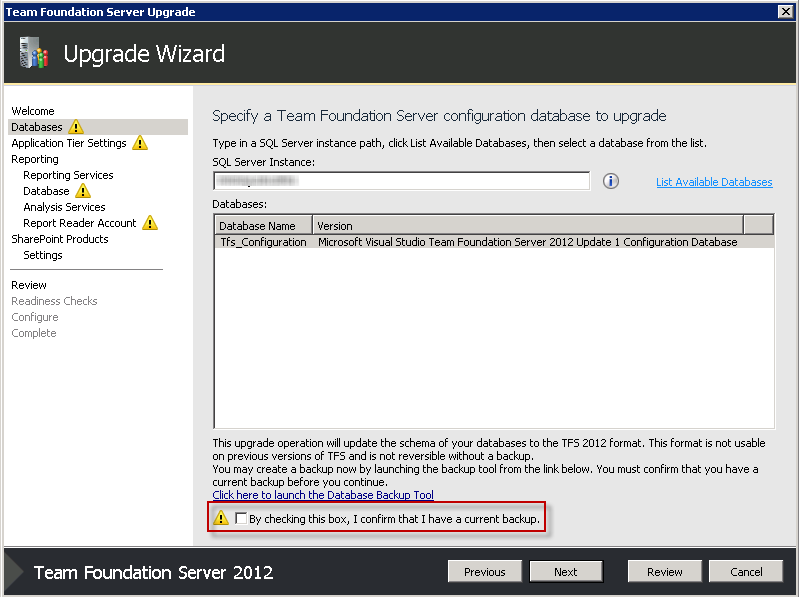Click the Previous button
The width and height of the screenshot is (799, 597).
pos(485,572)
